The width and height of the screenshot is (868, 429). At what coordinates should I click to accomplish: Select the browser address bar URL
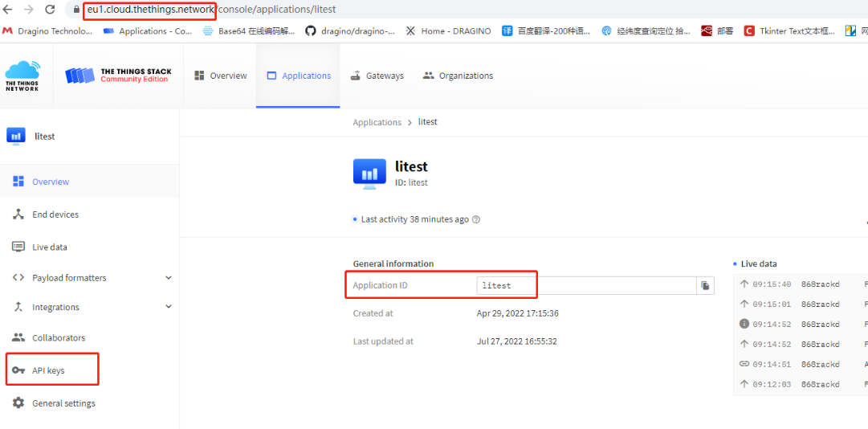pyautogui.click(x=211, y=10)
